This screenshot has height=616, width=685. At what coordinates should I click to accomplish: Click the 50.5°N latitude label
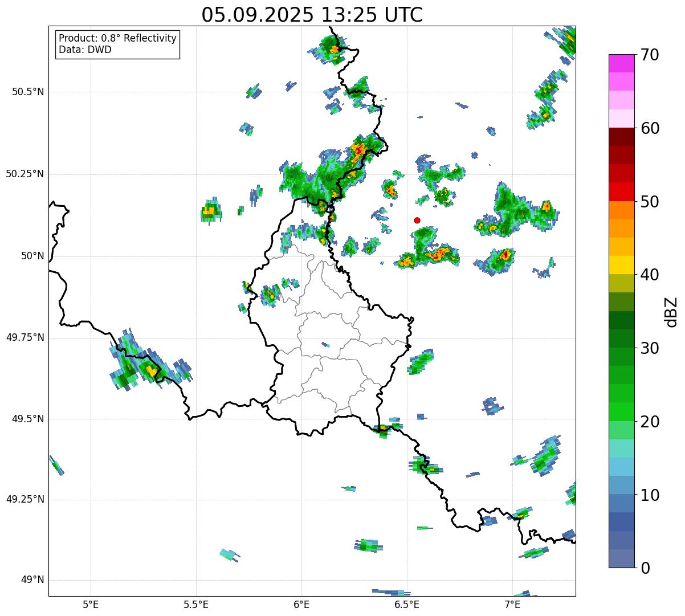(28, 92)
